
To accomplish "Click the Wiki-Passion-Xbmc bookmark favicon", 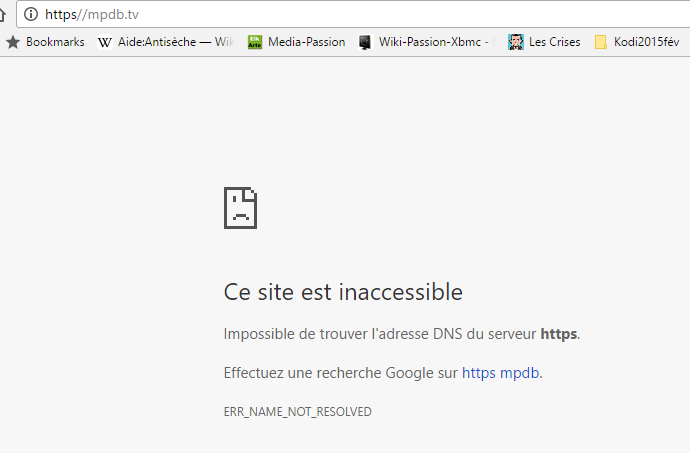I will 365,42.
